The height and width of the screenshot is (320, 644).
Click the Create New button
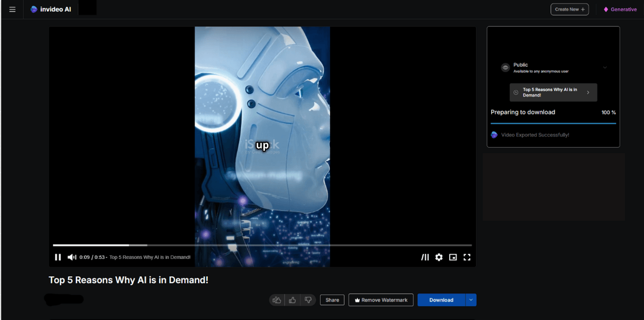click(569, 9)
